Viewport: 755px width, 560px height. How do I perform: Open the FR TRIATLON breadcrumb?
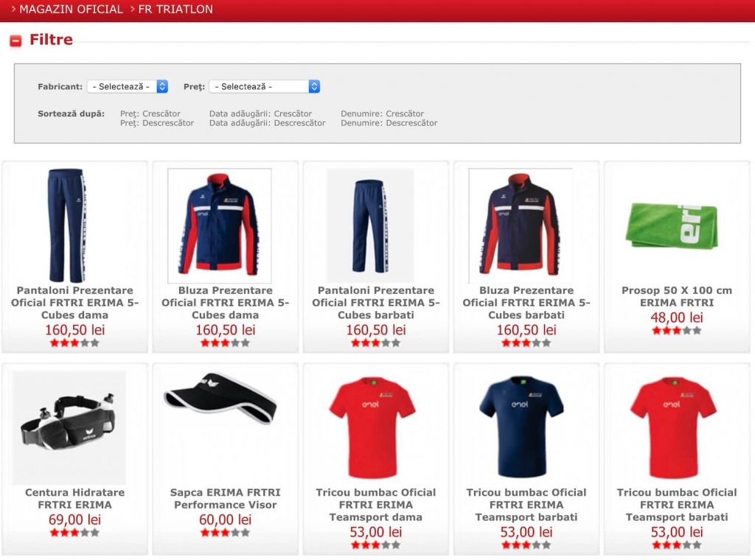175,10
